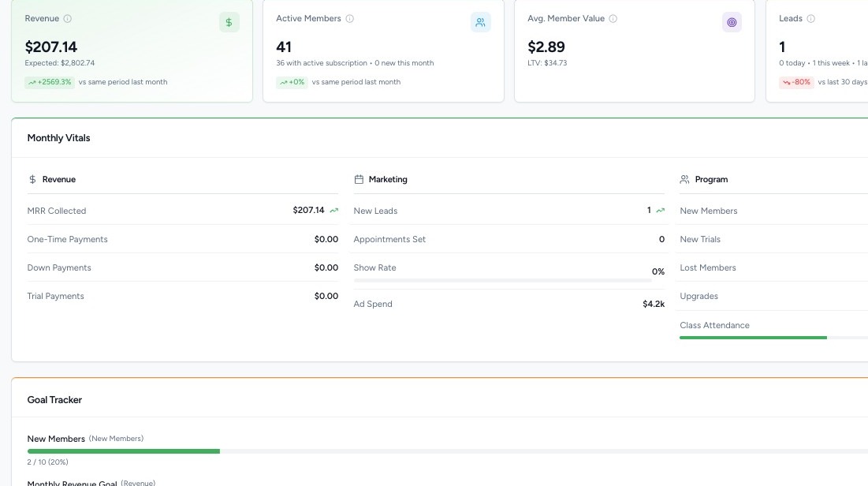Click the New Members label under Program
The height and width of the screenshot is (486, 868).
click(709, 211)
